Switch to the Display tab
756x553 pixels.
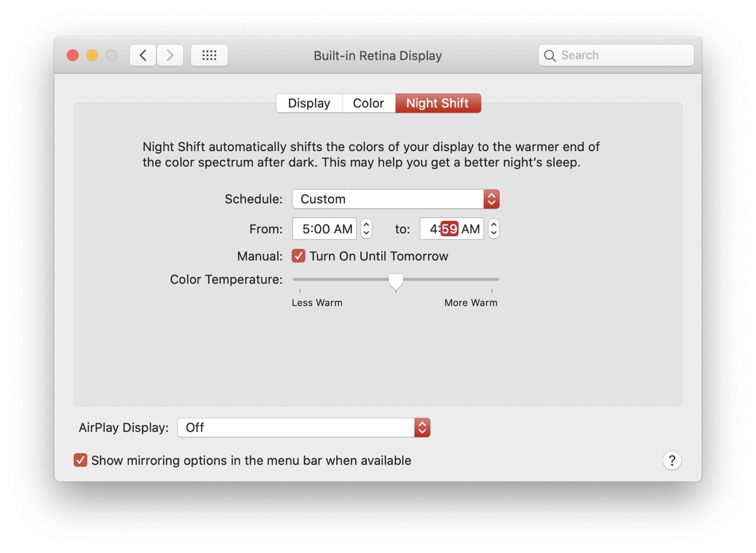click(x=309, y=103)
